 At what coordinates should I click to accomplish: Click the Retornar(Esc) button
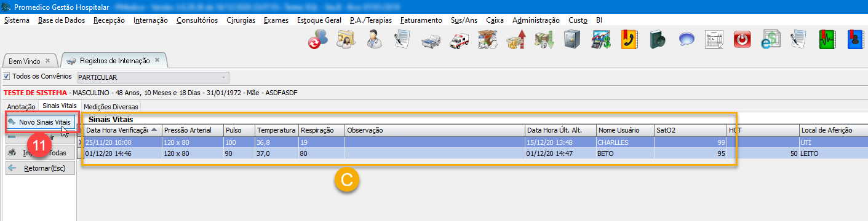pos(41,168)
